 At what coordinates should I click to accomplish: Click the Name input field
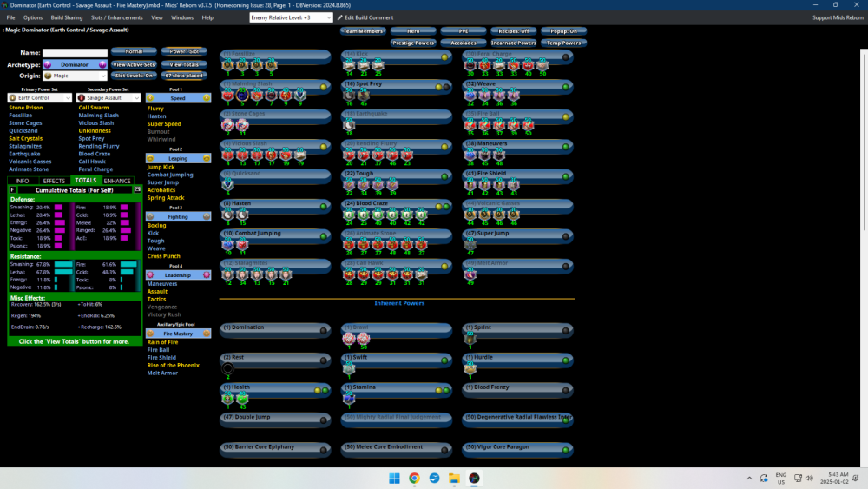[75, 53]
